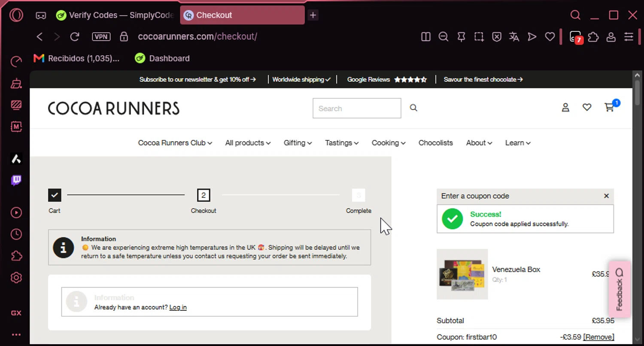
Task: Open History from the sidebar clock icon
Action: [16, 234]
